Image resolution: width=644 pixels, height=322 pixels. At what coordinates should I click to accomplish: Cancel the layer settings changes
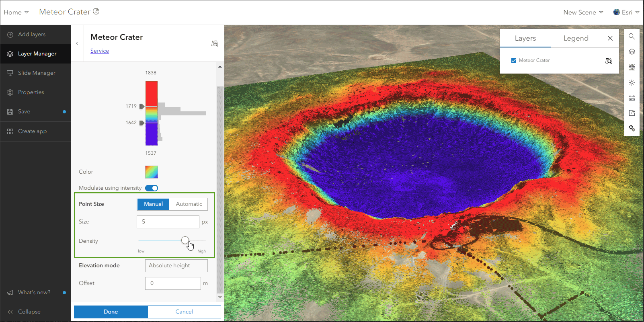point(185,312)
